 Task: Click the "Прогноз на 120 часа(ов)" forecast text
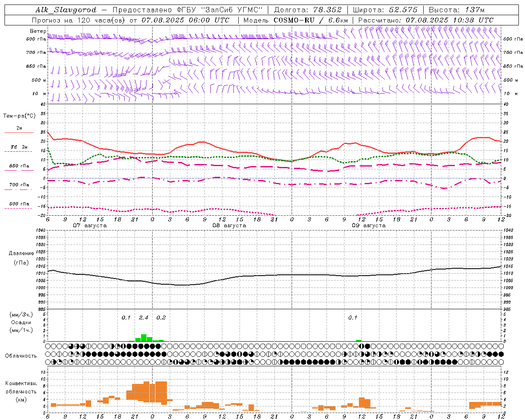[x=79, y=20]
